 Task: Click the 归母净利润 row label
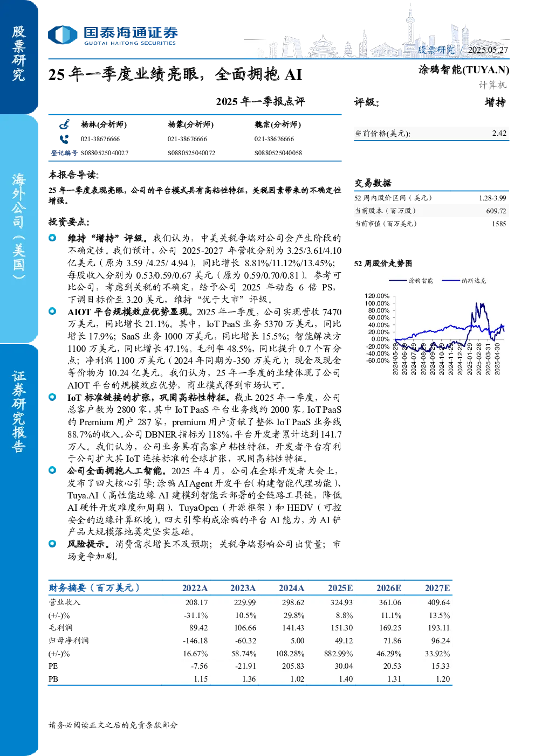(68, 641)
